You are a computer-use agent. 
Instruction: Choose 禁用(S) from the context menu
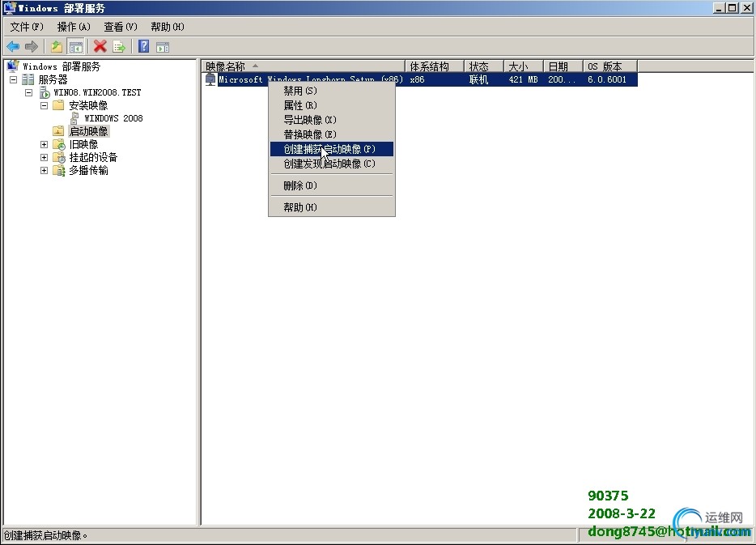click(x=332, y=91)
